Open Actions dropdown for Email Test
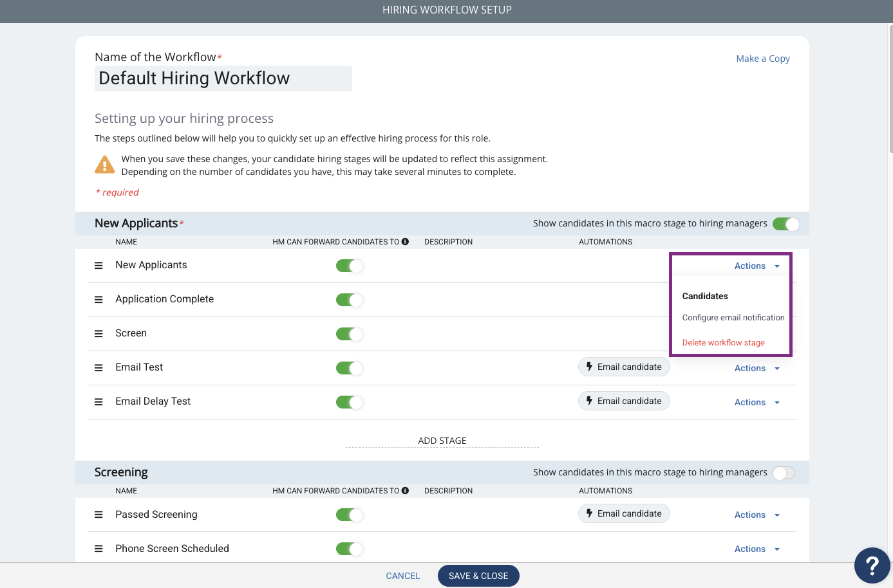This screenshot has height=588, width=893. [x=757, y=368]
